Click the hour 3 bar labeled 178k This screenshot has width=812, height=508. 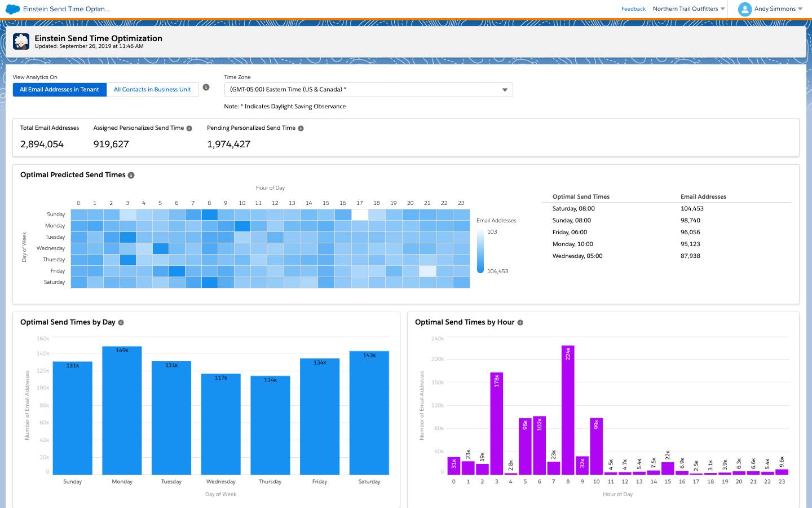[x=497, y=423]
